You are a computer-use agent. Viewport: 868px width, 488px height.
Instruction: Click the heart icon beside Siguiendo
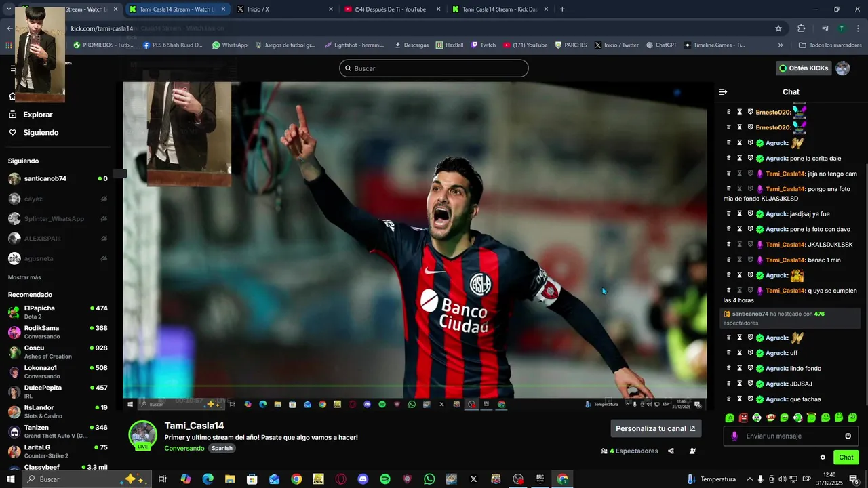coord(12,132)
